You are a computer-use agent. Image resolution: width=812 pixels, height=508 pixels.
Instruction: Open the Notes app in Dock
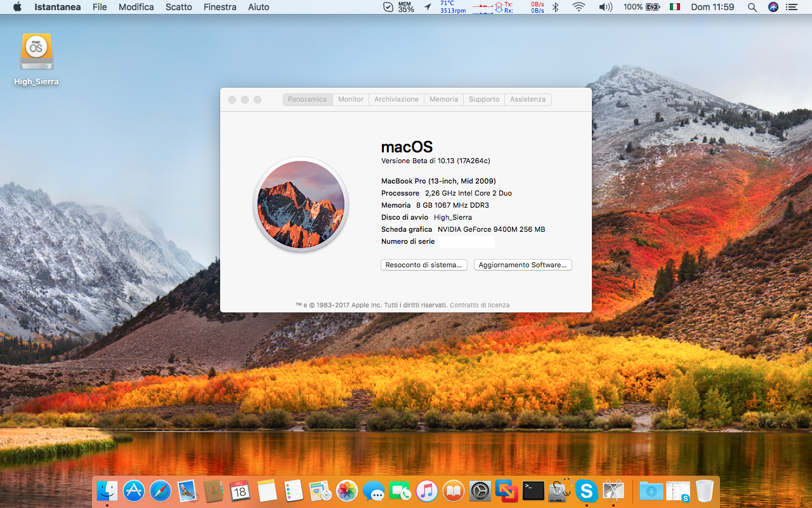(267, 491)
